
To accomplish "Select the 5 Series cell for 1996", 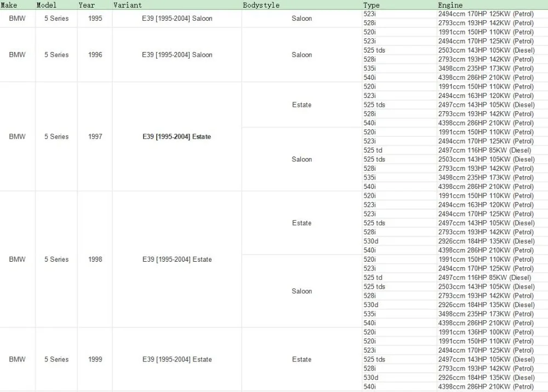I will coord(56,55).
